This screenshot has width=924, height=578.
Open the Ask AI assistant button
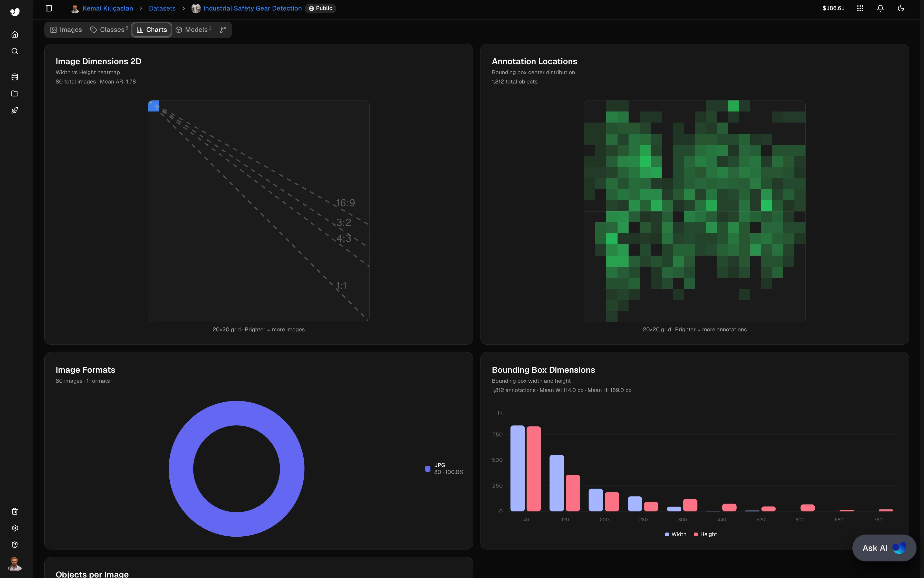click(x=884, y=548)
